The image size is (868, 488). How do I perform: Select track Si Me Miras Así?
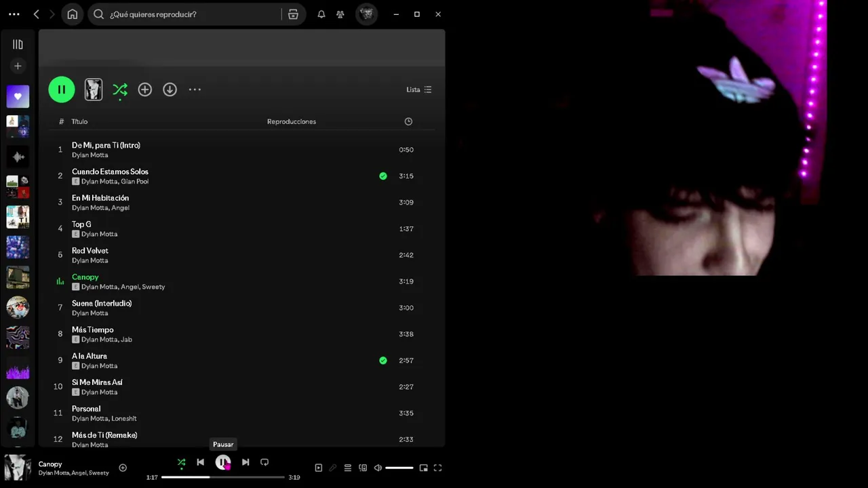97,382
